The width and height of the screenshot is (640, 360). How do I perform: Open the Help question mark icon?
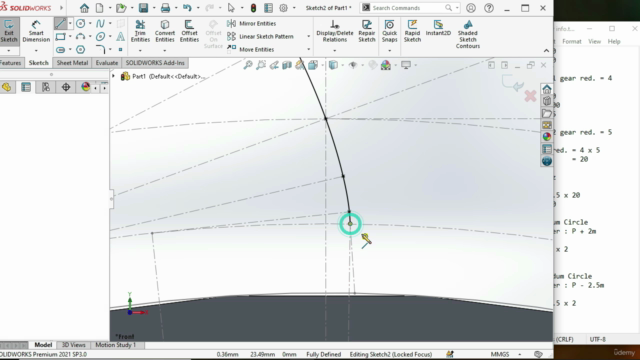[x=489, y=8]
